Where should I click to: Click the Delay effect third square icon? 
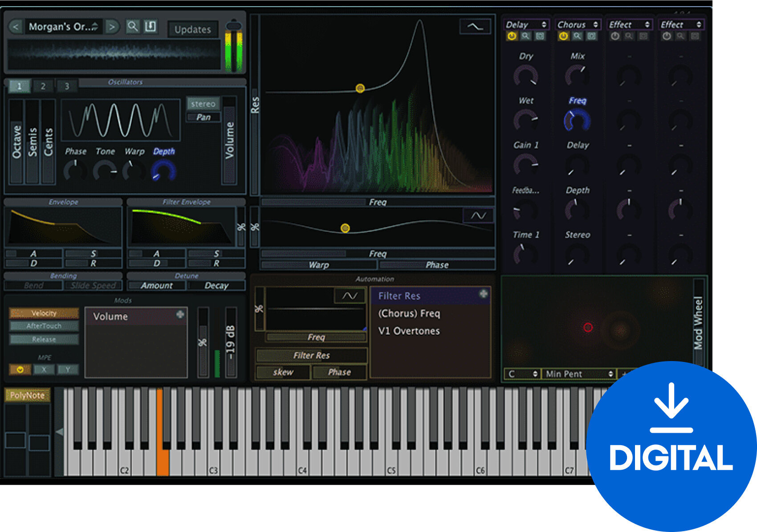540,37
